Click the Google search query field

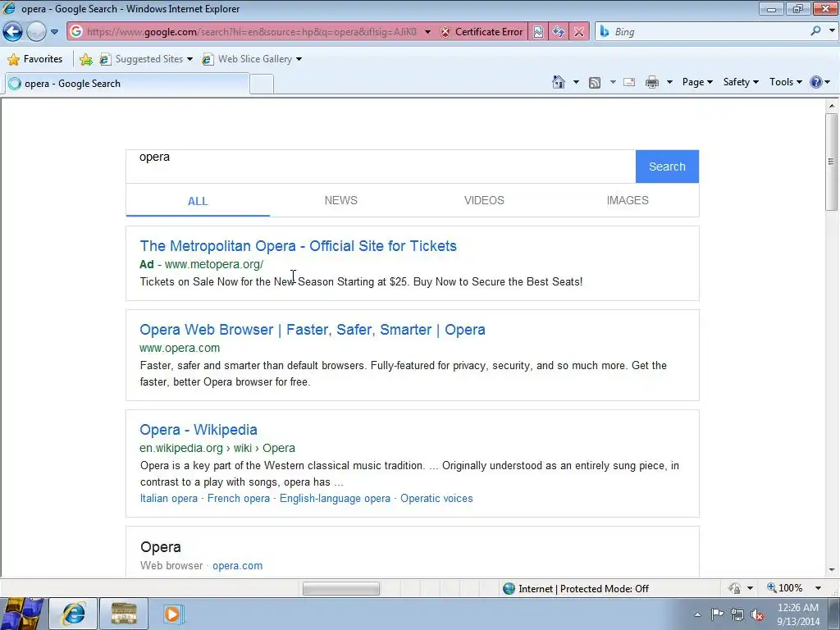[381, 166]
